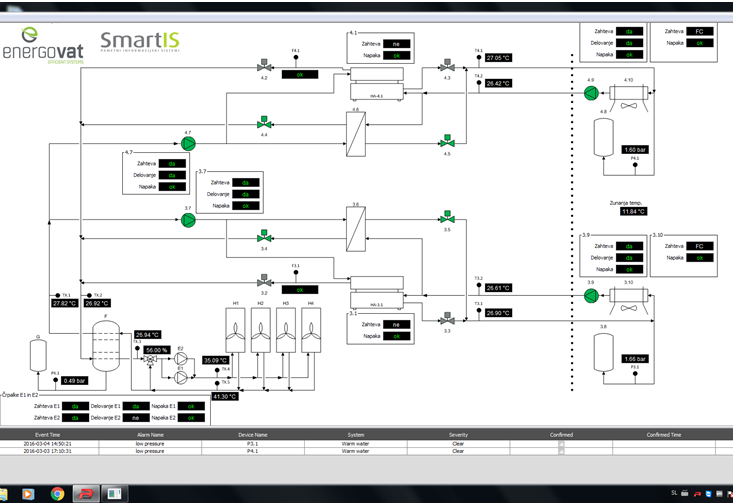
Task: Click device cell P4.1 in alarm table
Action: coord(253,451)
